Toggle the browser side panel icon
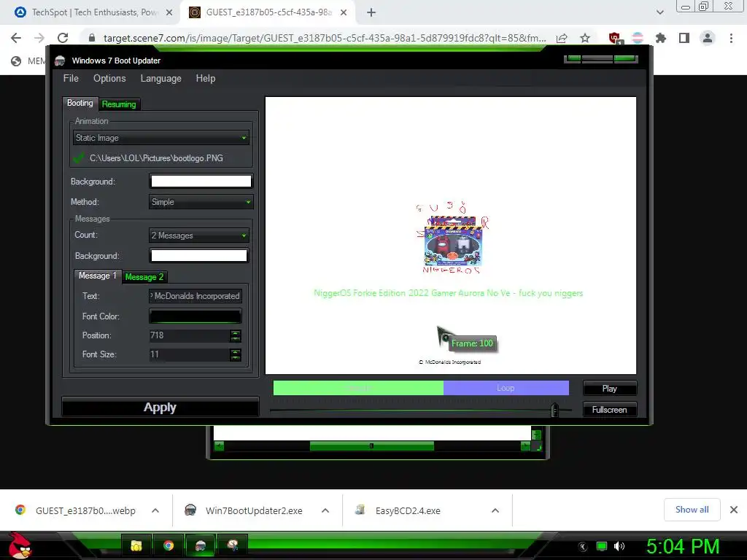The width and height of the screenshot is (747, 560). click(684, 38)
